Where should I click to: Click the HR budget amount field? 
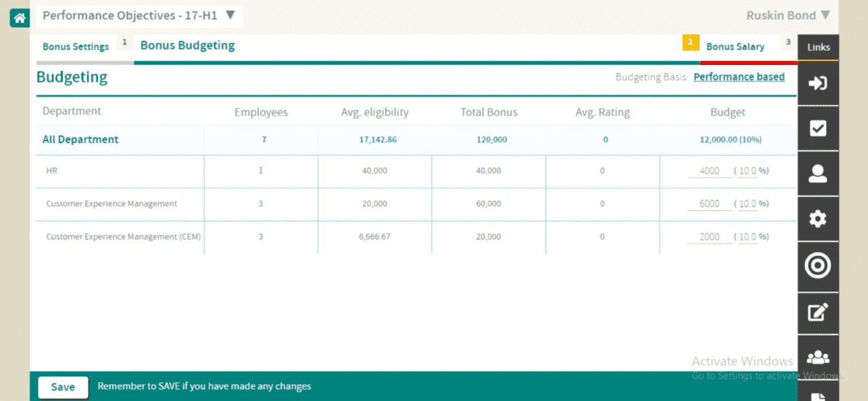[709, 171]
